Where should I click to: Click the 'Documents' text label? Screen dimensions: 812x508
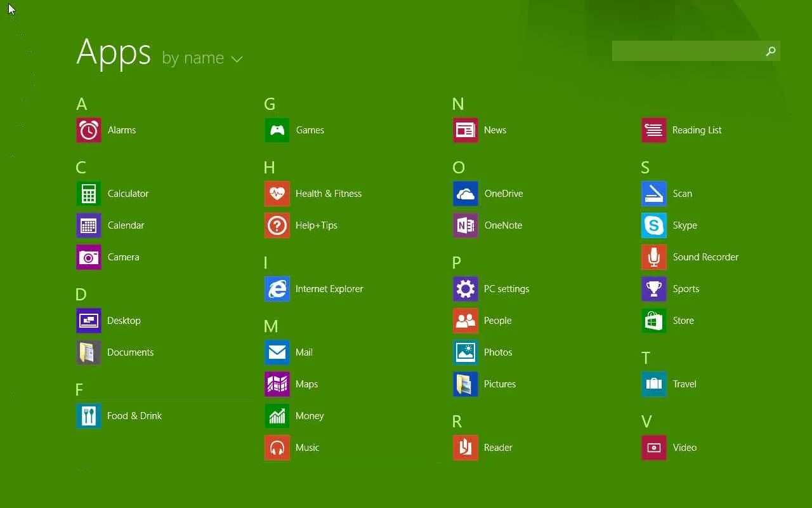tap(131, 352)
